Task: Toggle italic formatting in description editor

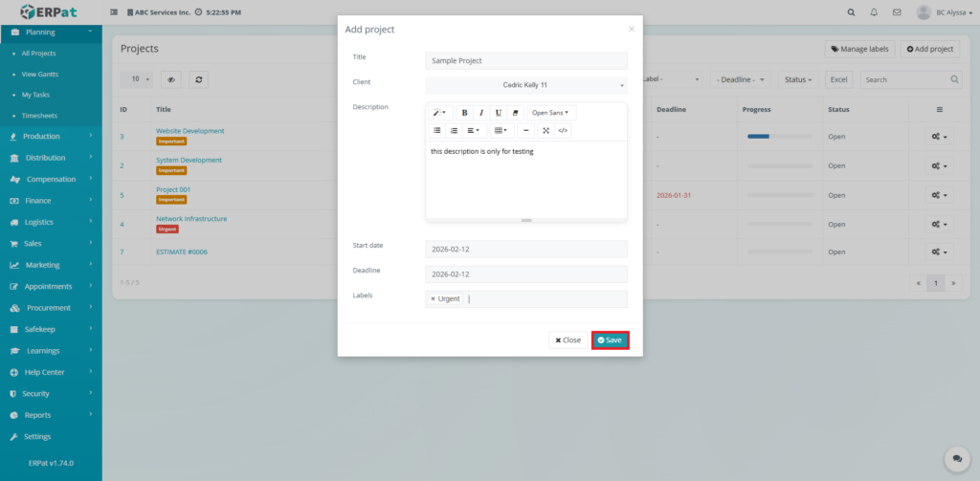Action: 481,113
